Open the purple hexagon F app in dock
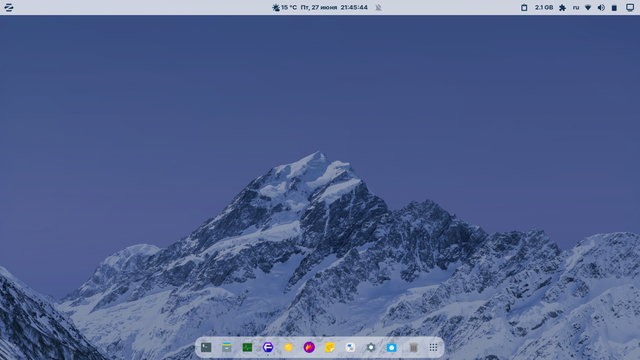This screenshot has height=360, width=640. tap(268, 347)
